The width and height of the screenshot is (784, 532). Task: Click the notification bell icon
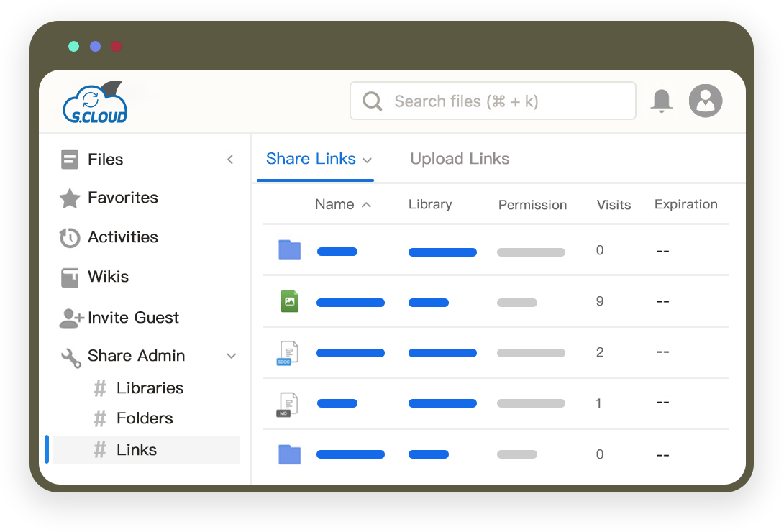tap(661, 101)
